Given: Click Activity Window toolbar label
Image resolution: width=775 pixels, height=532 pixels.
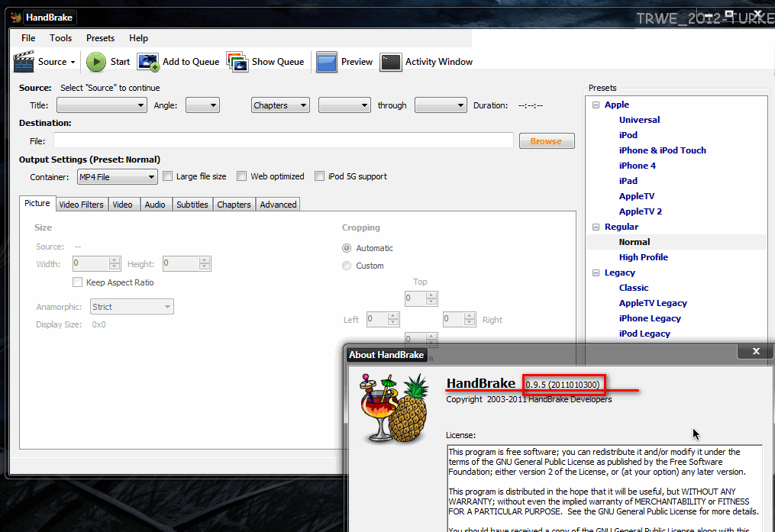Looking at the screenshot, I should click(439, 62).
